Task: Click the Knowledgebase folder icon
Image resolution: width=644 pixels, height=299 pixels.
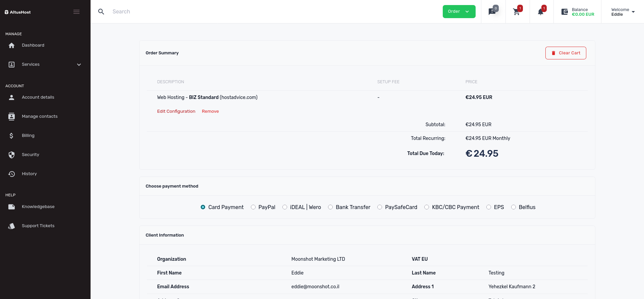Action: (x=12, y=207)
